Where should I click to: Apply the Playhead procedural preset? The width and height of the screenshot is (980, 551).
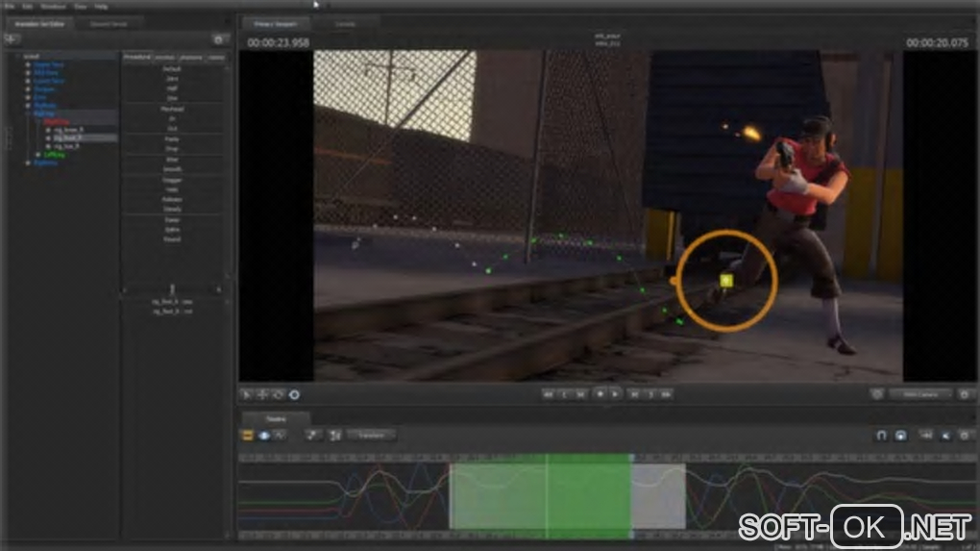172,109
